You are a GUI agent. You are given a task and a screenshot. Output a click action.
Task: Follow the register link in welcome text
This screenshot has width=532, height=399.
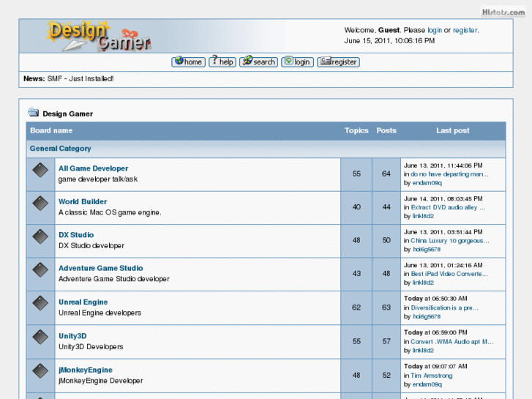pyautogui.click(x=465, y=30)
